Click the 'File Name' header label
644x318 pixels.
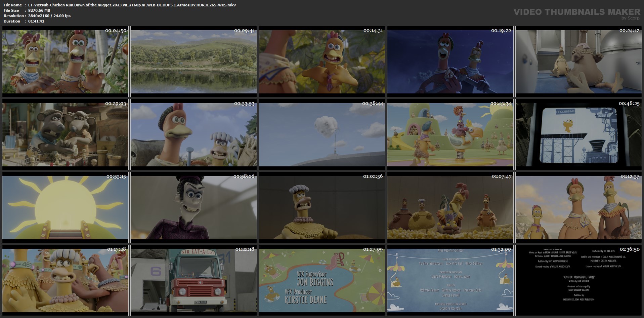(x=13, y=5)
